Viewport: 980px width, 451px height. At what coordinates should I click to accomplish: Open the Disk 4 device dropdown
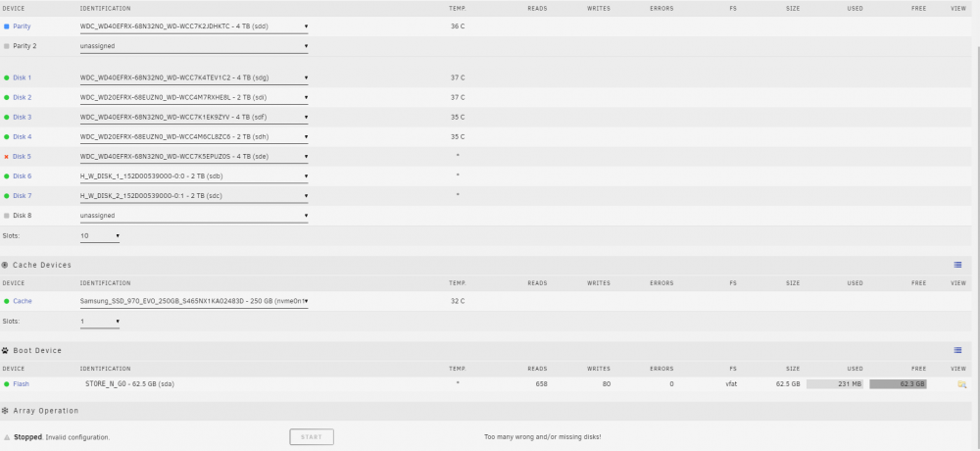coord(194,137)
